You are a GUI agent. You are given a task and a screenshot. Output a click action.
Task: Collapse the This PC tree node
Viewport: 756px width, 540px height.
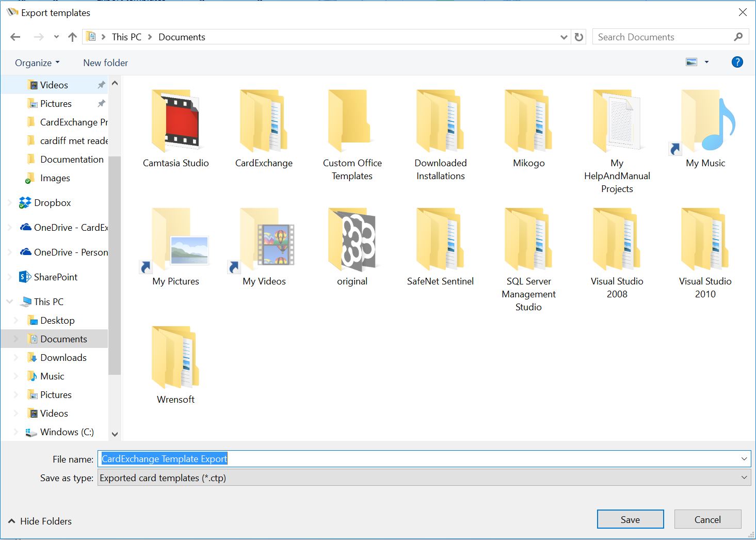[9, 301]
